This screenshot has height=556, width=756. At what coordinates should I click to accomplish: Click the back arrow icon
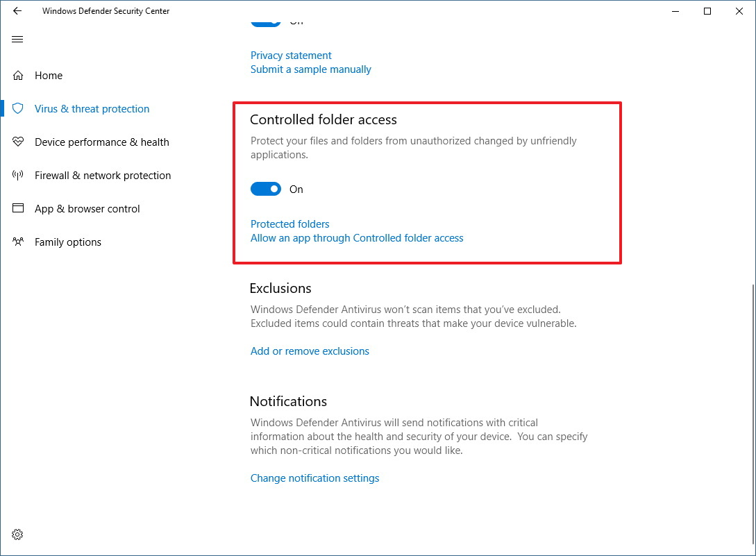click(x=17, y=10)
